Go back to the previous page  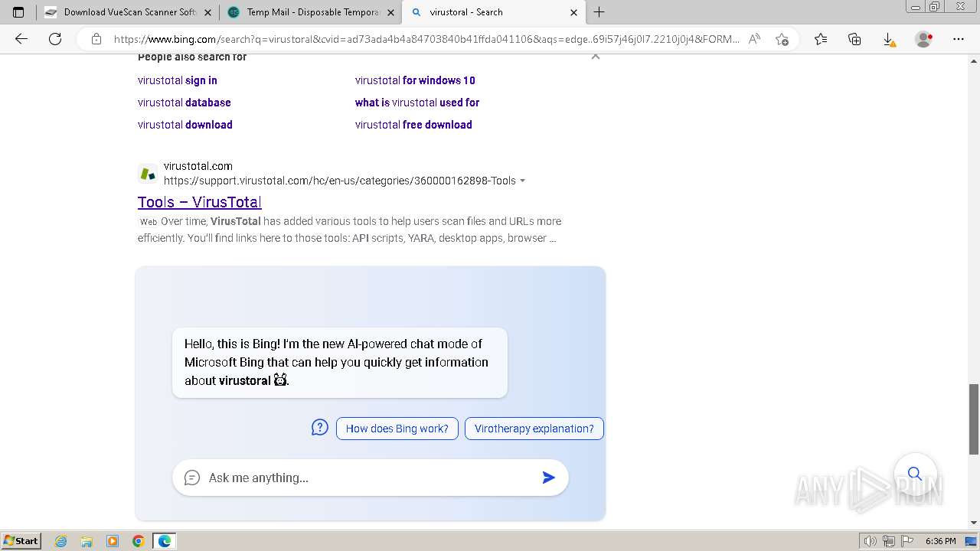coord(21,39)
